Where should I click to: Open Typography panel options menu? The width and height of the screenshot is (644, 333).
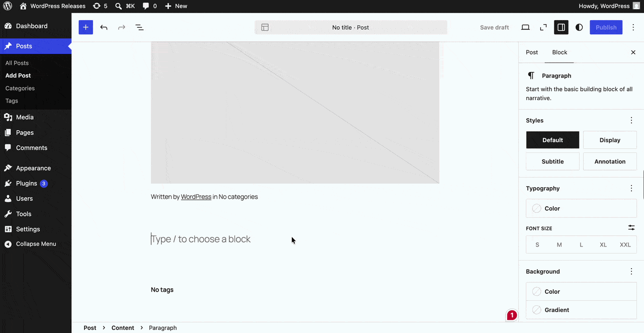tap(631, 188)
